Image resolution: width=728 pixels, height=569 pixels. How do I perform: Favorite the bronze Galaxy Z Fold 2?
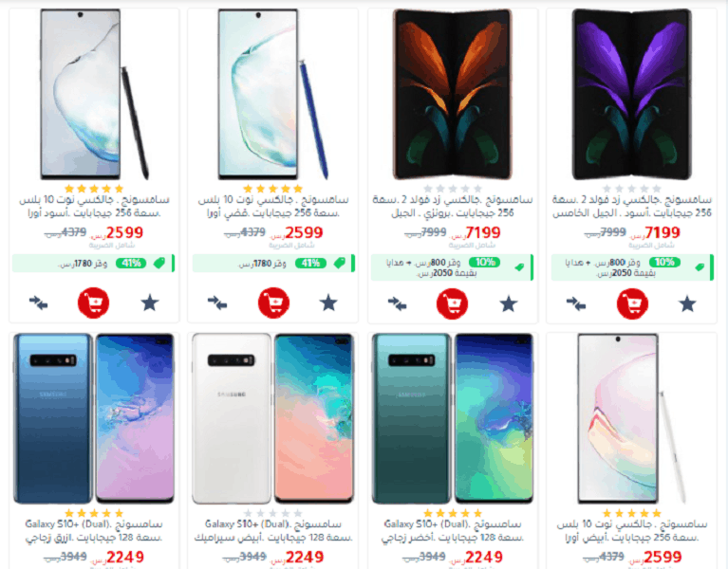pyautogui.click(x=509, y=304)
